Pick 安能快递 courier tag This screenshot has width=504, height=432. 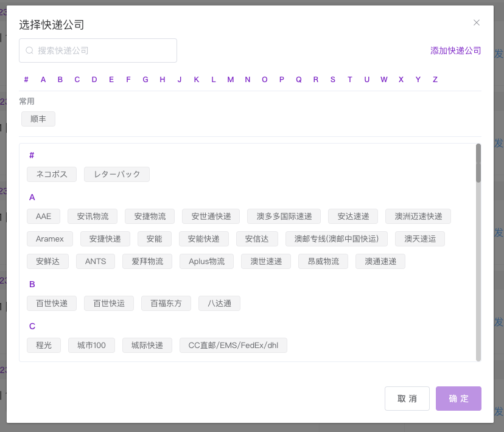204,239
